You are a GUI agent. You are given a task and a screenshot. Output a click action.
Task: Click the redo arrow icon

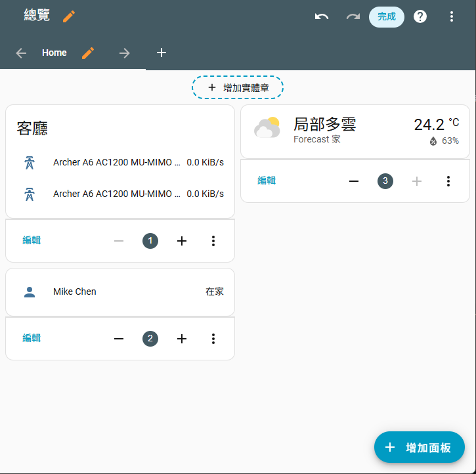pyautogui.click(x=353, y=16)
